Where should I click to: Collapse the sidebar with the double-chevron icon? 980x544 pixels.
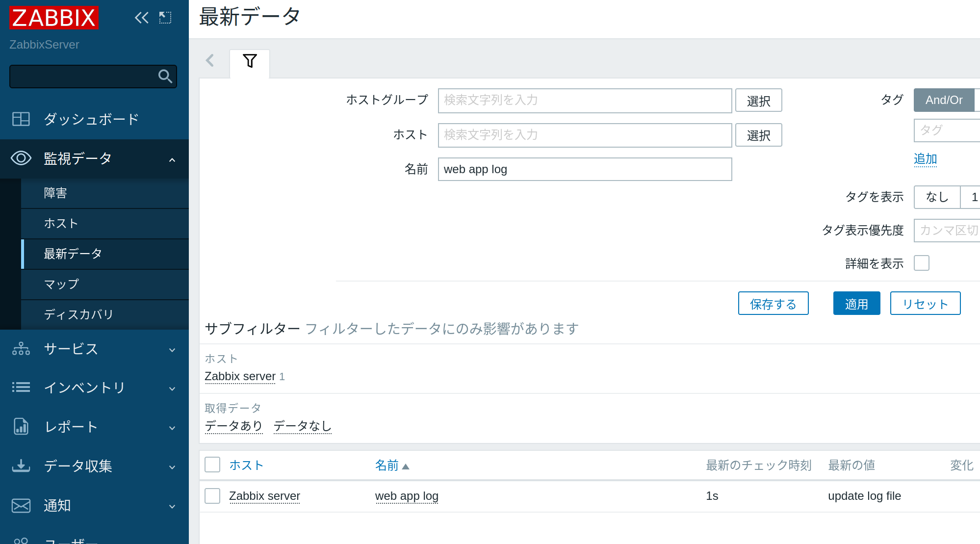(141, 18)
